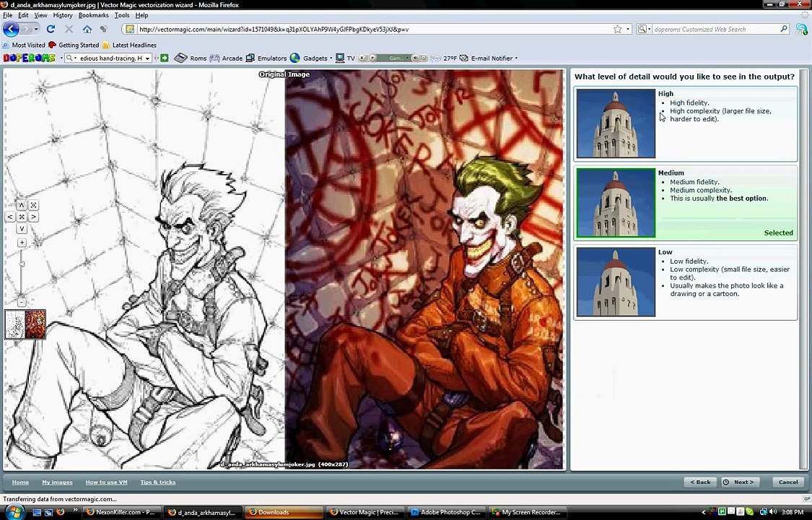Open the Bookmarks menu
Image resolution: width=812 pixels, height=520 pixels.
[x=93, y=15]
